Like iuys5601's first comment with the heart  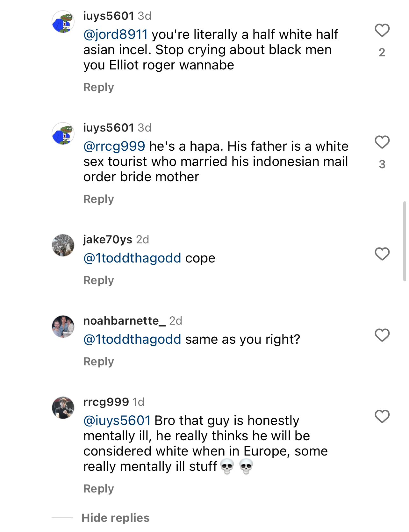click(382, 31)
